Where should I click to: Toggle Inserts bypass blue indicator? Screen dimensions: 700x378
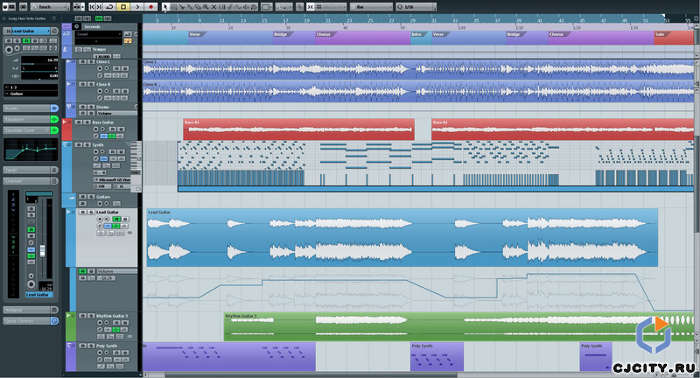[x=54, y=108]
